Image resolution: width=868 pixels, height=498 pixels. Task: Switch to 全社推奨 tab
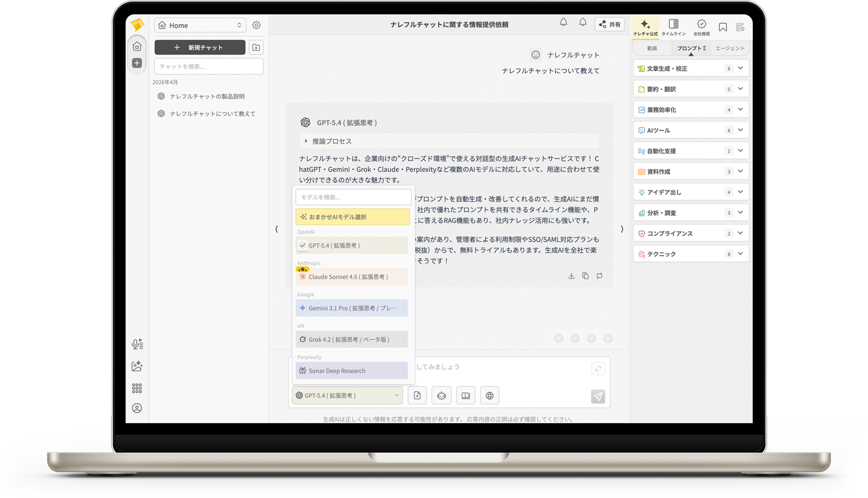click(701, 27)
